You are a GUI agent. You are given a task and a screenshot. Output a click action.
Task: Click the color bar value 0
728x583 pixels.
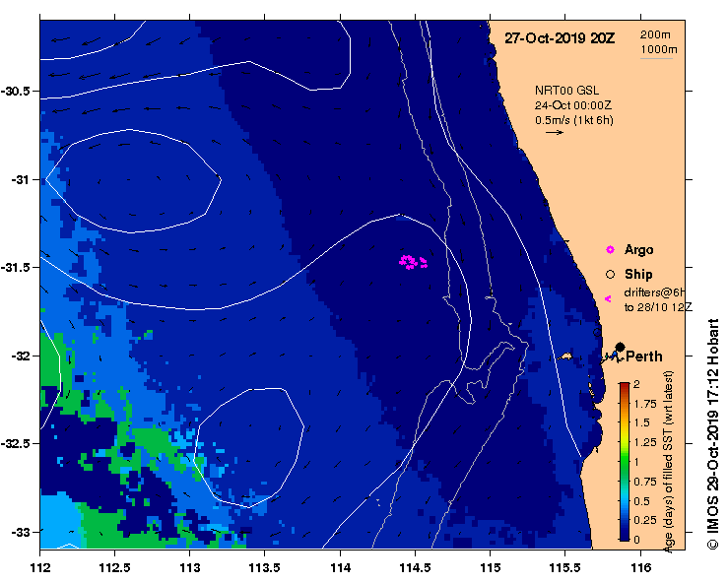636,540
